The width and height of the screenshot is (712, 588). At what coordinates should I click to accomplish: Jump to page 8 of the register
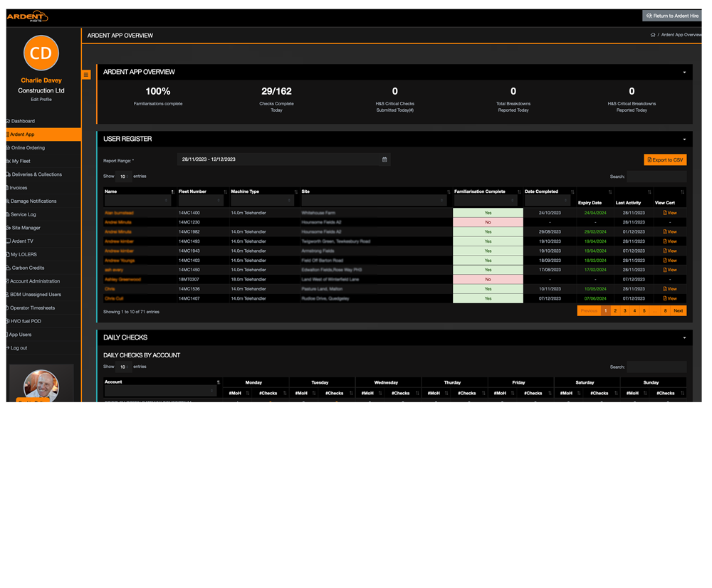coord(665,311)
